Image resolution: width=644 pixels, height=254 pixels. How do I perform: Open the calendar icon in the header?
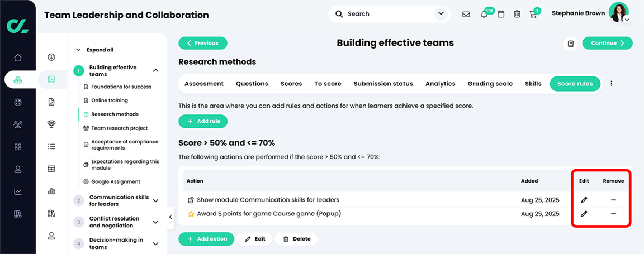501,14
